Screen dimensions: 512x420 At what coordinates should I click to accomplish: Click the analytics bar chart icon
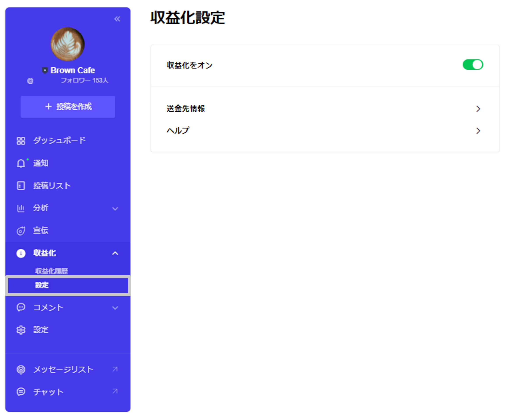click(x=21, y=208)
